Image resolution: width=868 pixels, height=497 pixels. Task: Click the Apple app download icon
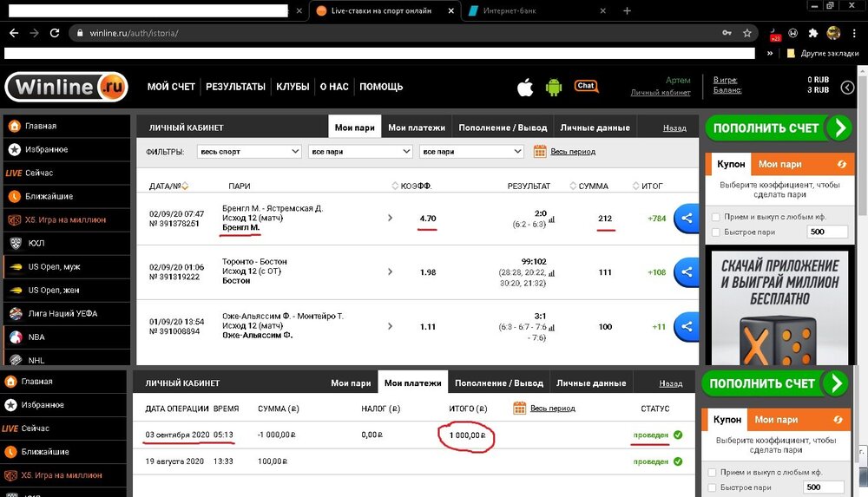coord(524,87)
